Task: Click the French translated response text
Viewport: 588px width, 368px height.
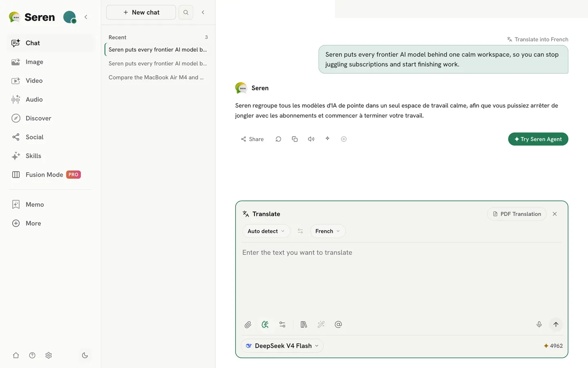Action: pyautogui.click(x=396, y=110)
